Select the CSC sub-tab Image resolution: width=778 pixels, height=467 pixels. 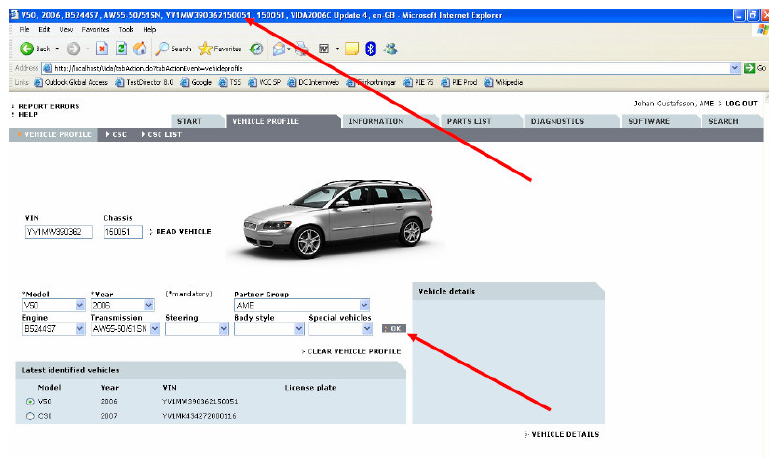(116, 134)
